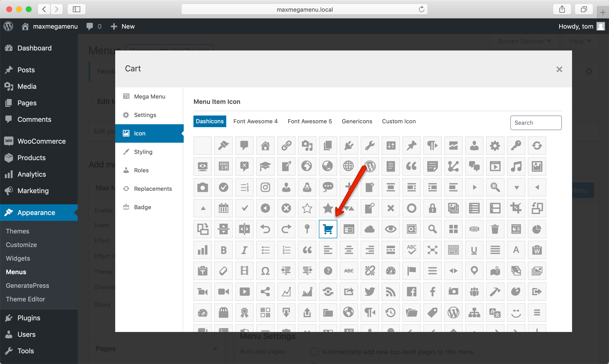Go to WooCommerce in admin sidebar
Viewport: 609px width, 364px height.
[x=41, y=141]
